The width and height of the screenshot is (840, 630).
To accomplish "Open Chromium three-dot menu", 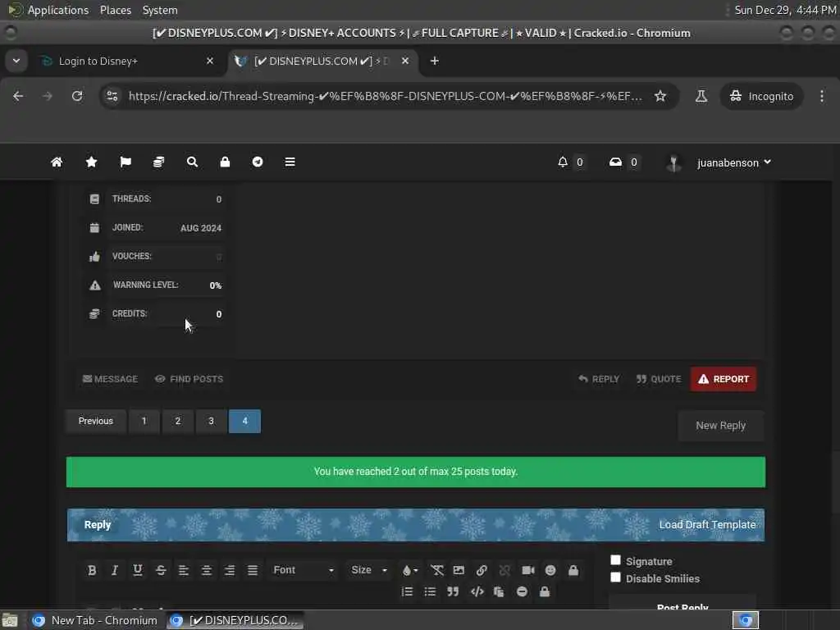I will tap(822, 96).
